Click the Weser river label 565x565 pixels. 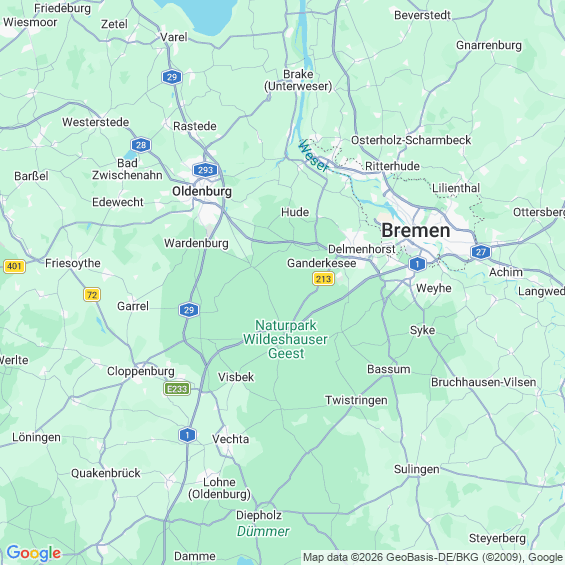(313, 157)
